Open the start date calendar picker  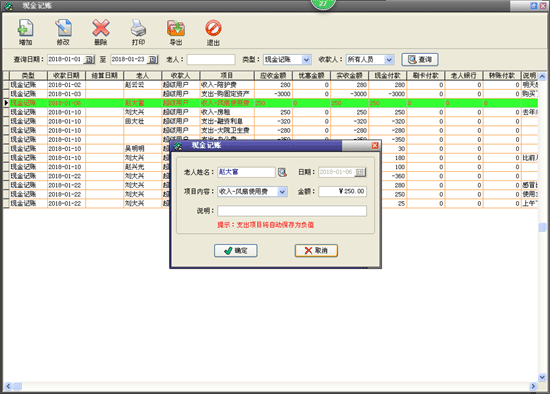point(89,60)
